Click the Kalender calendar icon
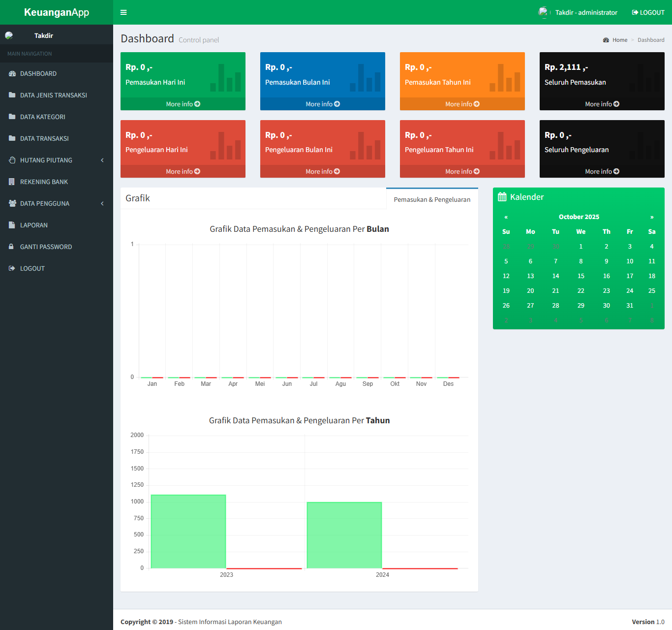The image size is (672, 630). (x=502, y=197)
